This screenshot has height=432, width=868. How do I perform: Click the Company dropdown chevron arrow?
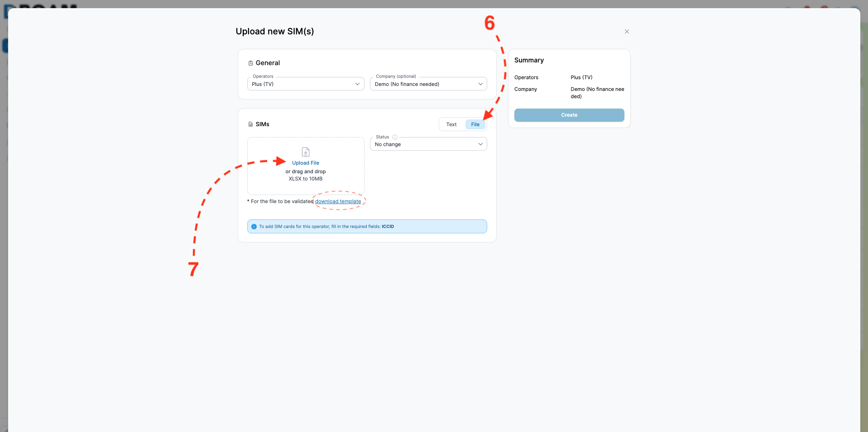(480, 84)
